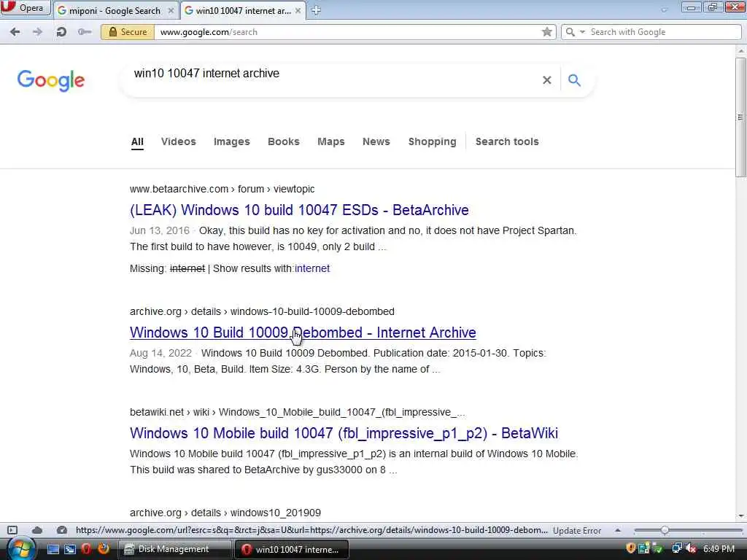Click the vertical page scrollbar thumb
Image resolution: width=747 pixels, height=560 pixels.
[x=741, y=117]
